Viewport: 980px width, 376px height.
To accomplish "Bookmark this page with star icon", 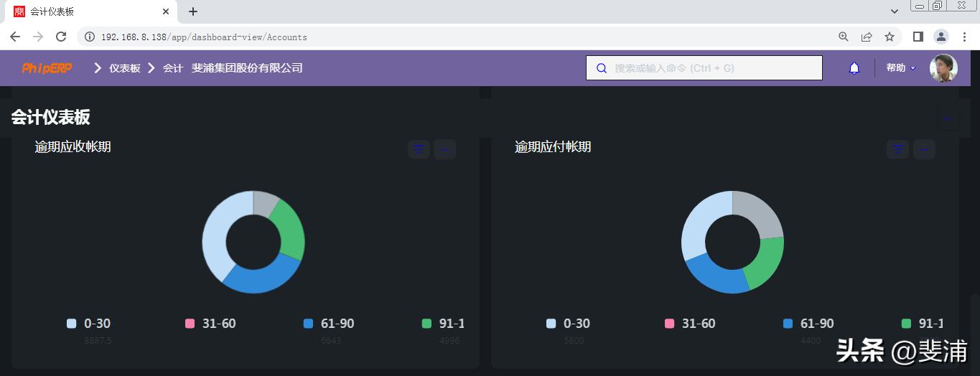I will [x=890, y=37].
